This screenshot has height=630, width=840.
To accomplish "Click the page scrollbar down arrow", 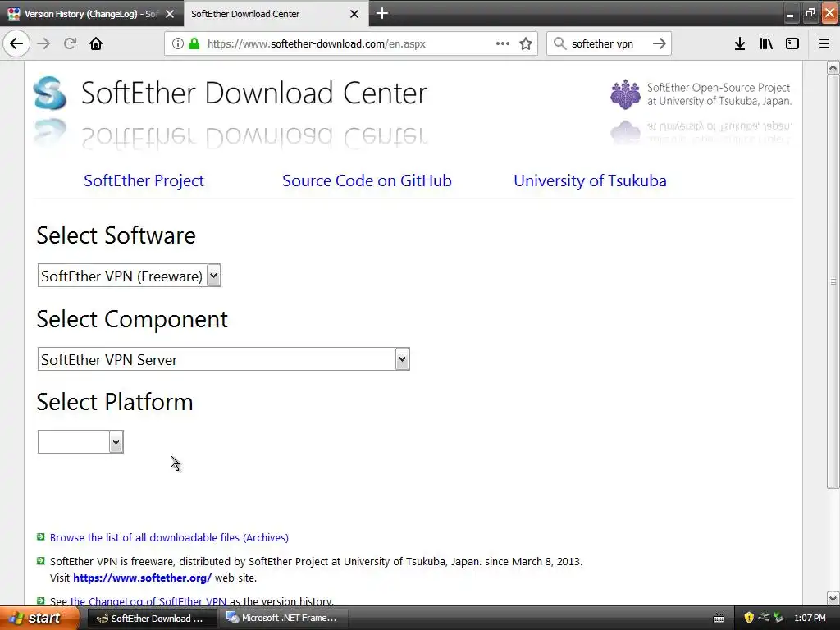I will 833,598.
